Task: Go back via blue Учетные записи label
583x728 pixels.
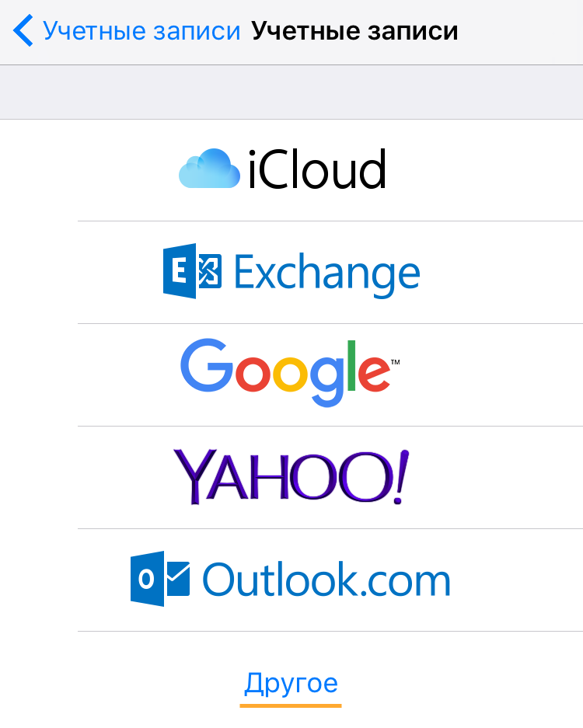Action: (x=141, y=31)
